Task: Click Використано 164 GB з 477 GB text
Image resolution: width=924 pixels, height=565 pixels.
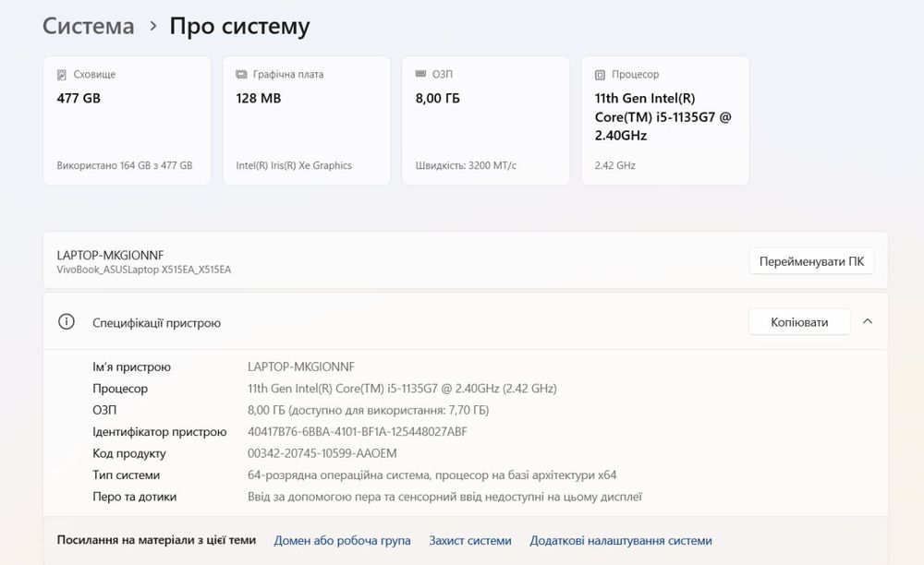Action: 125,165
